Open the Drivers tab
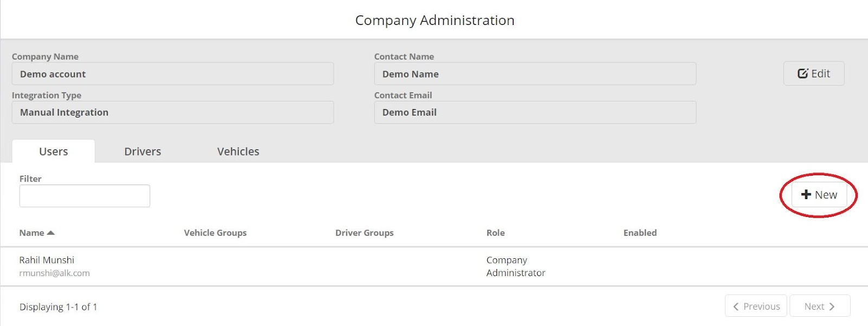Image resolution: width=868 pixels, height=326 pixels. point(143,151)
